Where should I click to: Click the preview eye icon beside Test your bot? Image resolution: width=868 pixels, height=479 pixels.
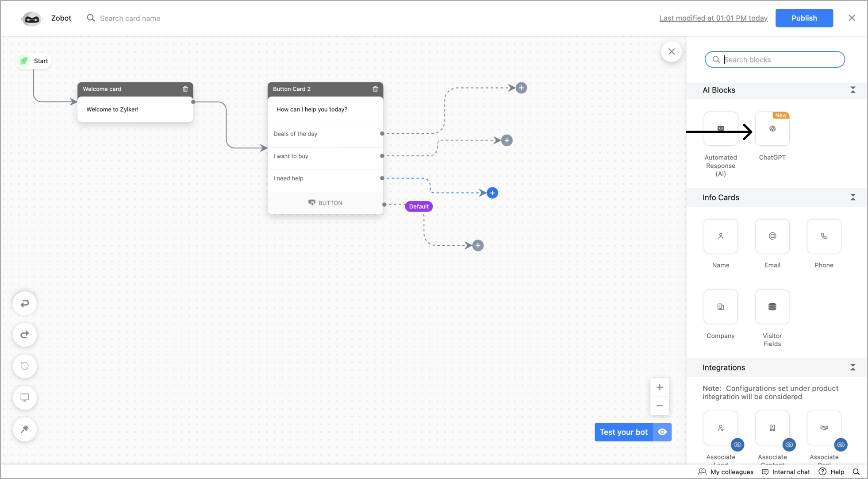click(662, 432)
